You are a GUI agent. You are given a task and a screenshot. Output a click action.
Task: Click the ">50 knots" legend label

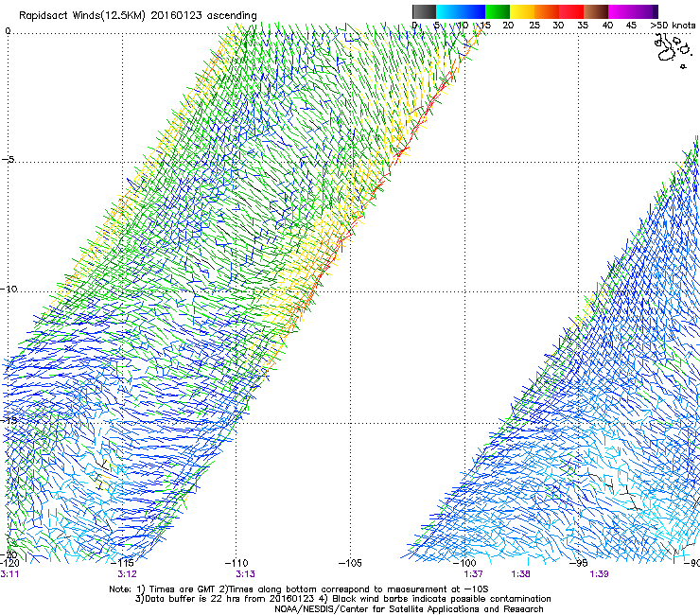click(x=673, y=26)
